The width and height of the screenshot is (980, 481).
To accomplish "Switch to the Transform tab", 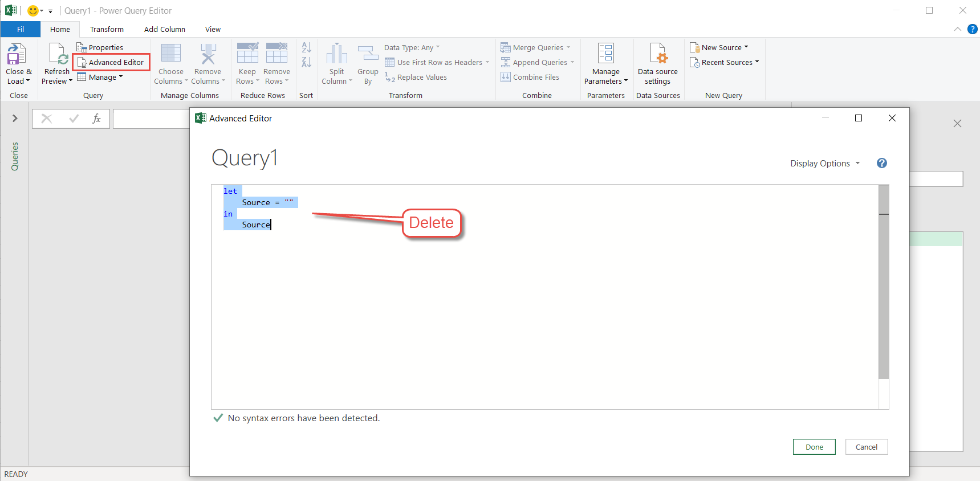I will (107, 30).
